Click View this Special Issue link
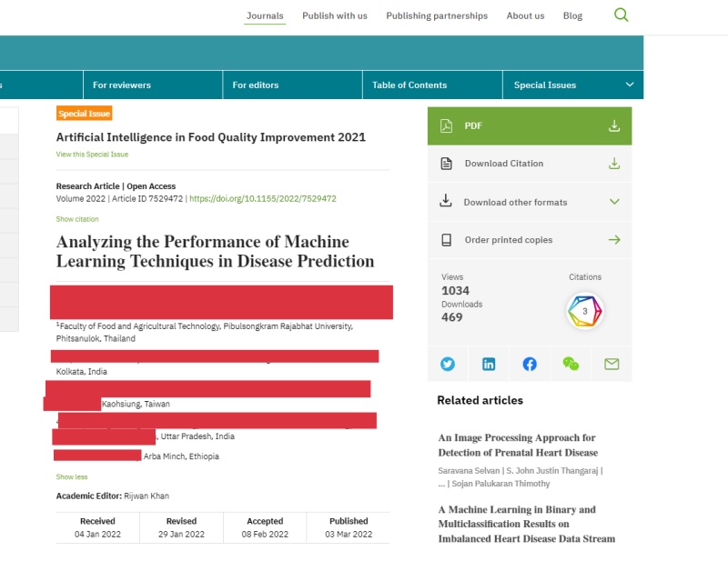This screenshot has height=561, width=728. pos(92,155)
